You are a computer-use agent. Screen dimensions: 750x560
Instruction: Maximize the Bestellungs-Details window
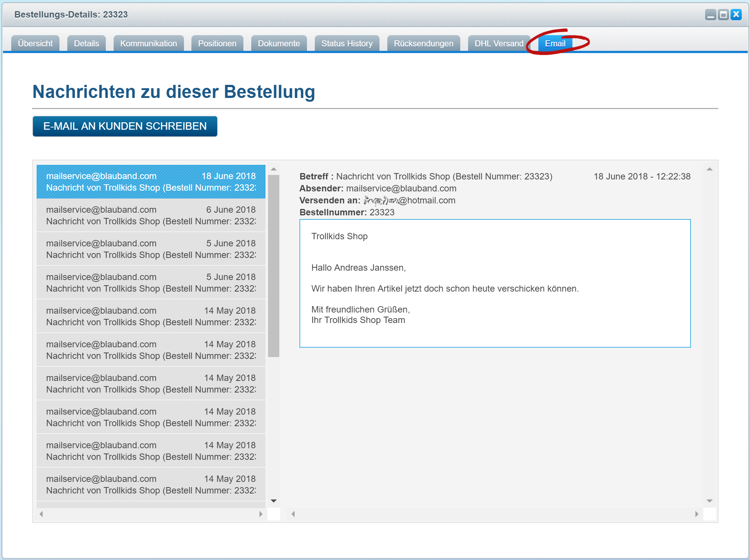point(723,15)
